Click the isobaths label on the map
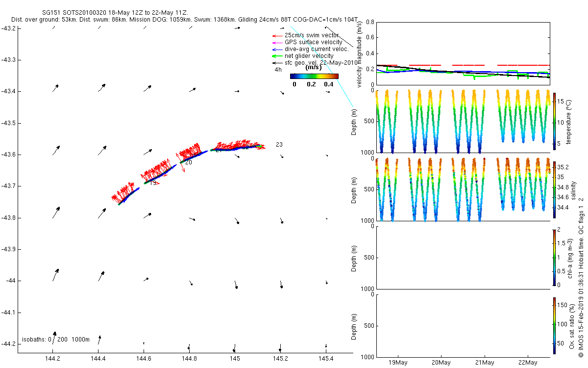The width and height of the screenshot is (588, 368). click(x=56, y=340)
